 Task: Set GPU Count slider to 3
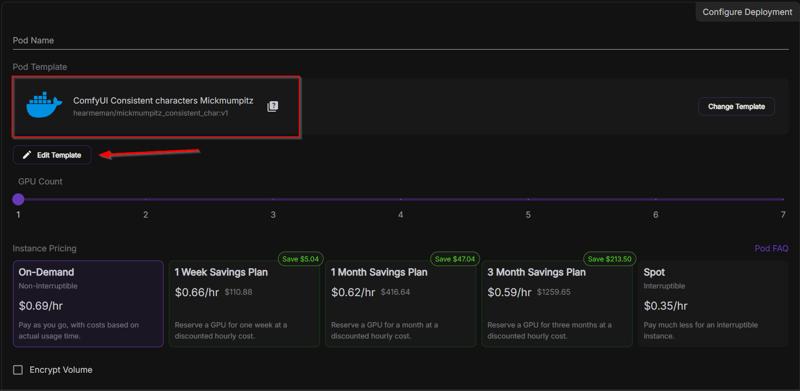(273, 199)
